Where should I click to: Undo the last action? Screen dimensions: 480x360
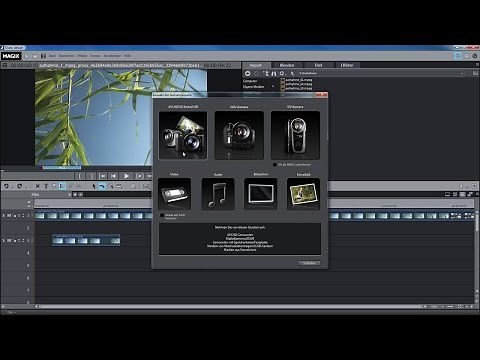[6, 186]
